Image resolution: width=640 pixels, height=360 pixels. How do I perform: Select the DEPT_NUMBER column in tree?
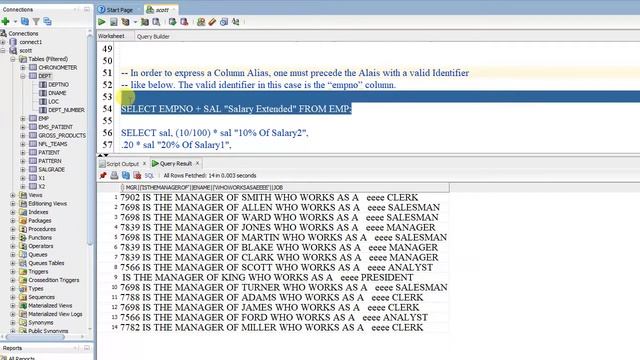(67, 110)
